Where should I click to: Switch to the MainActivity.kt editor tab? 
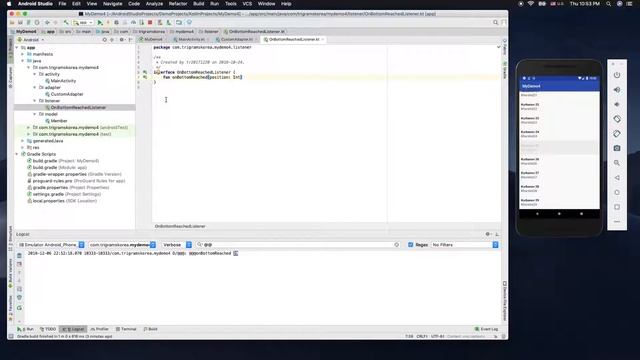191,40
